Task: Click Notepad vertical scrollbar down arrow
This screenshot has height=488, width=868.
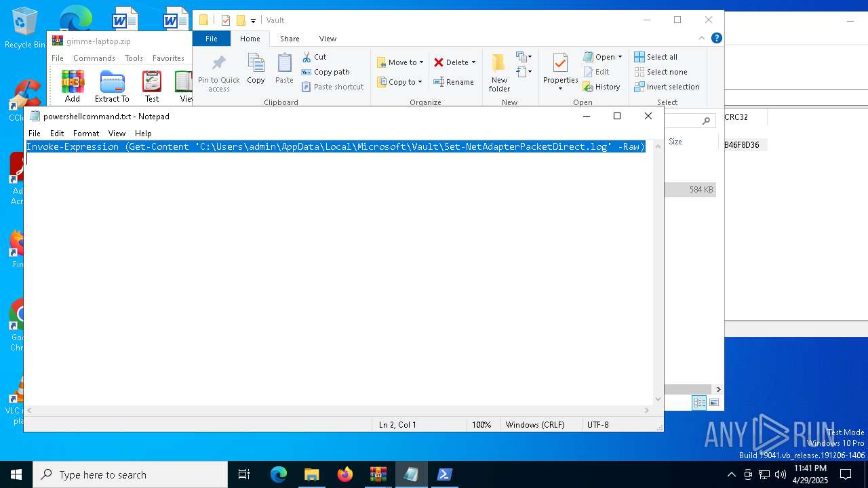Action: point(658,399)
